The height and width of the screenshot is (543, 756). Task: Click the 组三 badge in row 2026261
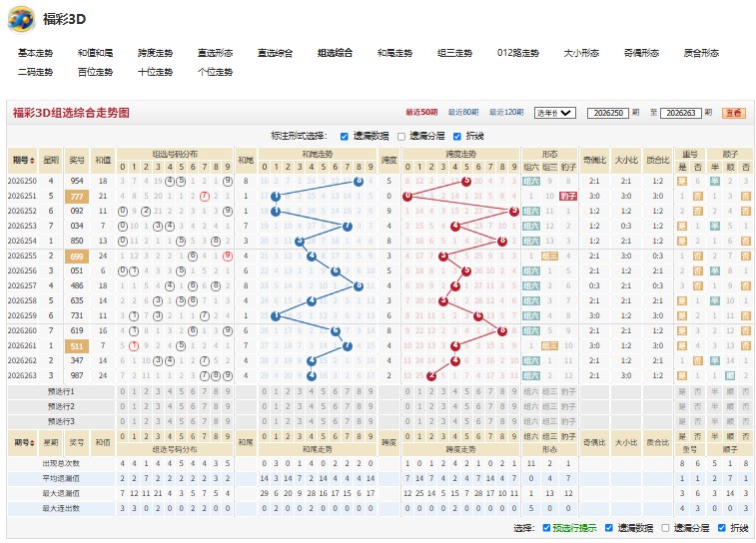click(x=549, y=345)
